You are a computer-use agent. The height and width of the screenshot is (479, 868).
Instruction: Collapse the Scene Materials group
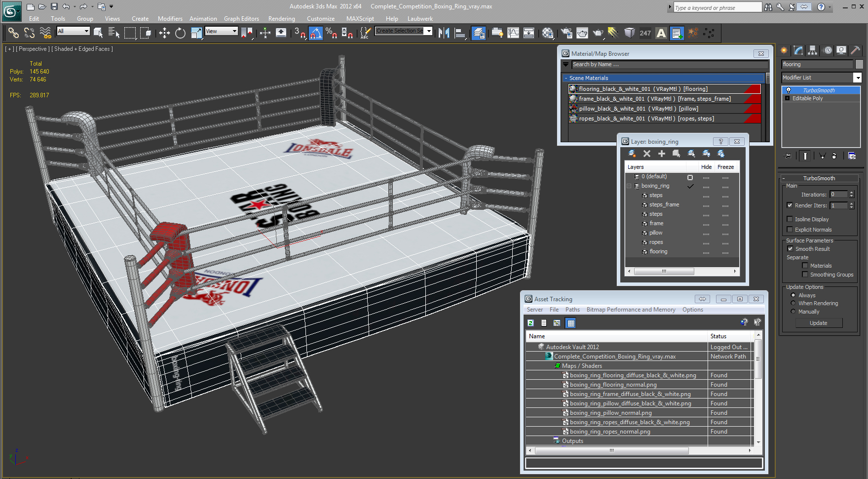(x=566, y=78)
